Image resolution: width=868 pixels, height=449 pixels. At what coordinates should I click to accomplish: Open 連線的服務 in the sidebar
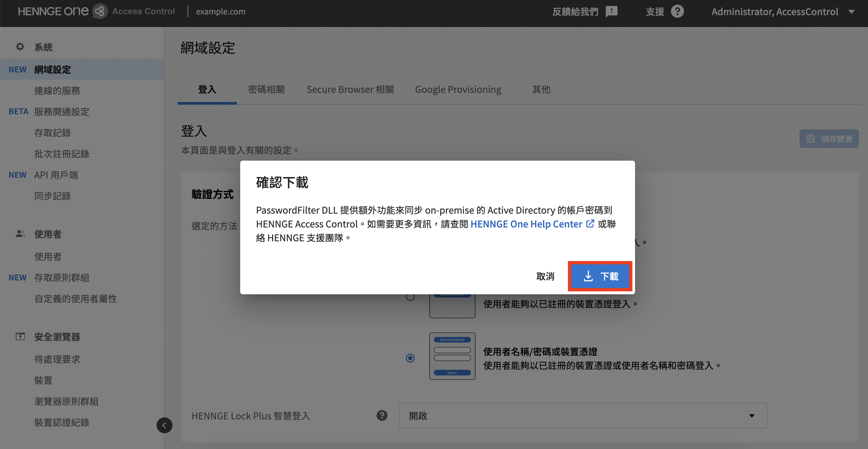(x=57, y=90)
